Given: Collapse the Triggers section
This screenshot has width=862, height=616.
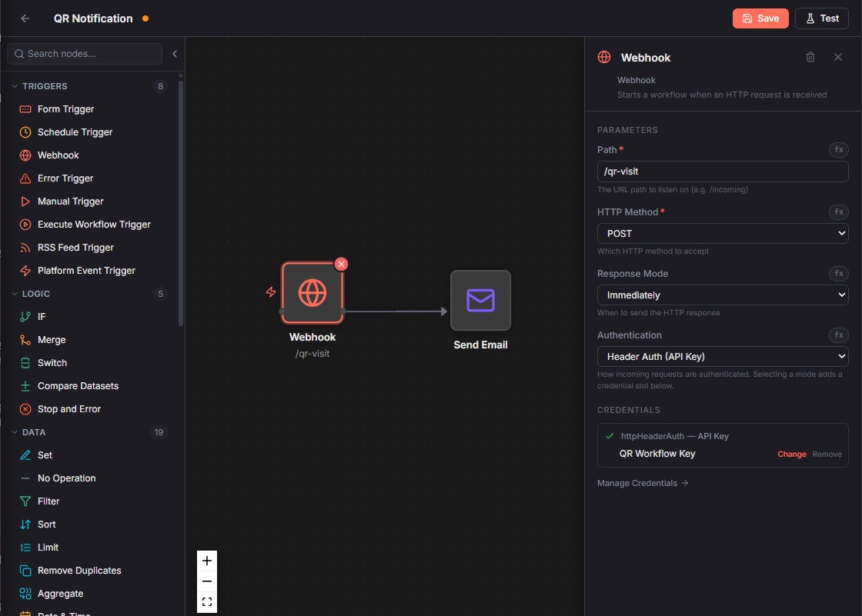Looking at the screenshot, I should (15, 86).
